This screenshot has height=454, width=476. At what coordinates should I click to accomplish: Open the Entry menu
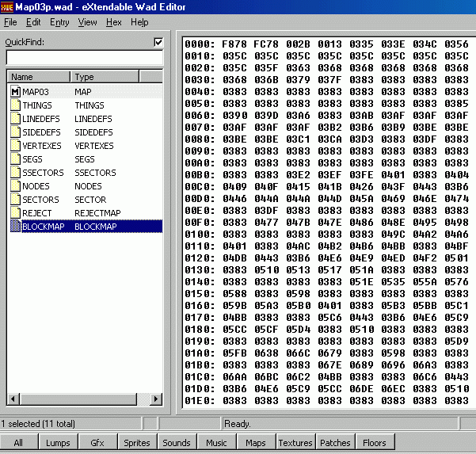(59, 22)
